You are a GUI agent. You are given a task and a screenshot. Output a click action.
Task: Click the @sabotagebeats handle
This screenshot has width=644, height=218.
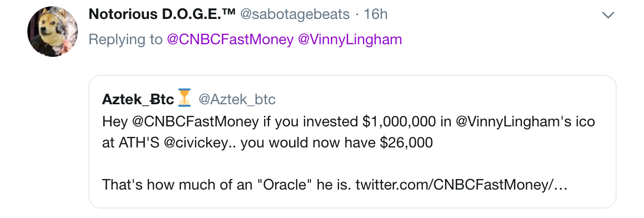pyautogui.click(x=295, y=14)
